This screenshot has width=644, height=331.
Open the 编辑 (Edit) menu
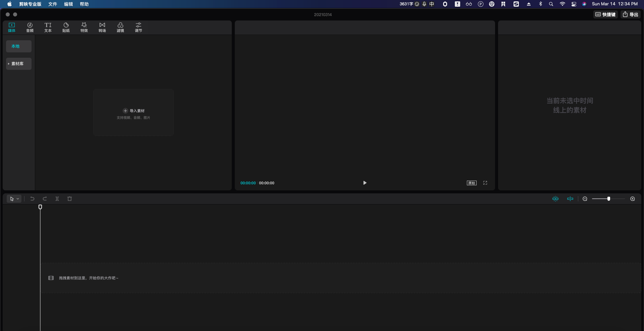(x=68, y=4)
